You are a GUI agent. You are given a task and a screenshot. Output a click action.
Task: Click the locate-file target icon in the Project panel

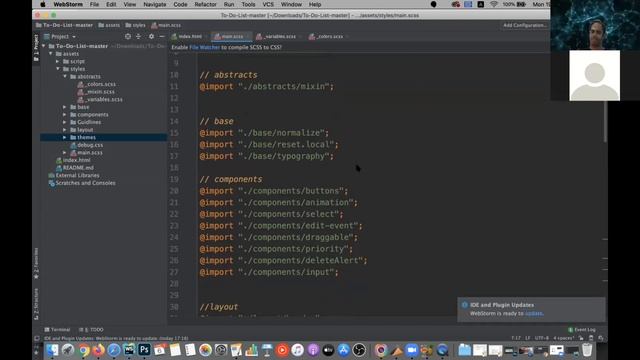[128, 36]
